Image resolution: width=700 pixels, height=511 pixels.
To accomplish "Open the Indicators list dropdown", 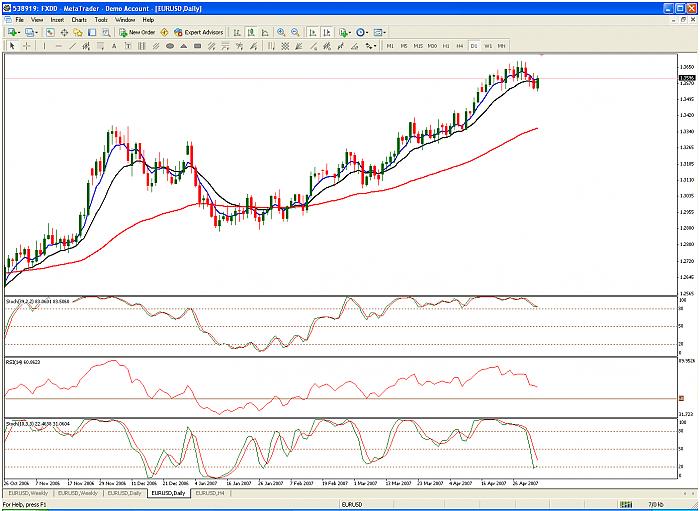I will tap(345, 33).
